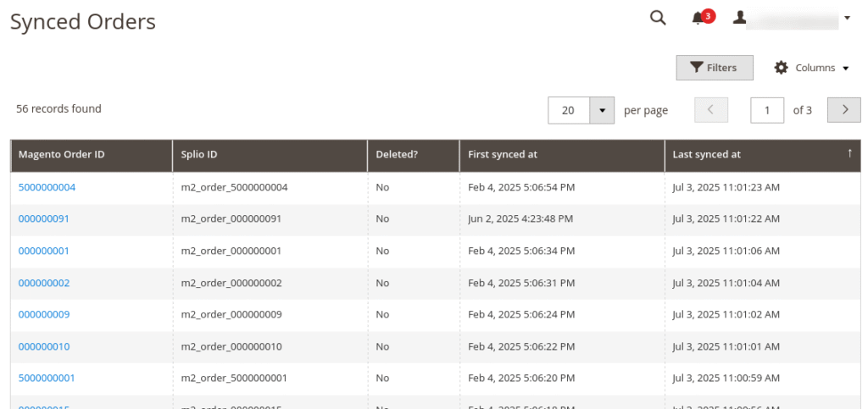This screenshot has width=868, height=409.
Task: Click the previous page arrow button
Action: (x=711, y=110)
